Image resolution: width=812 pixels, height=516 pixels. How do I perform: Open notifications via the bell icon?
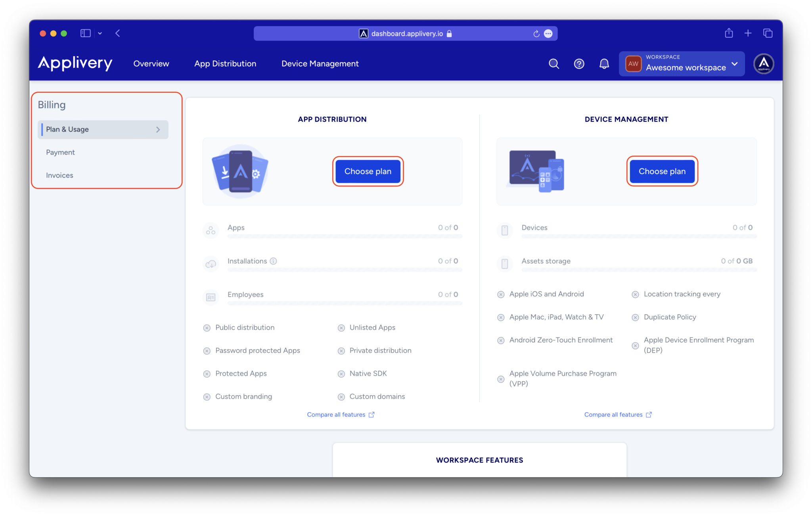pyautogui.click(x=604, y=63)
